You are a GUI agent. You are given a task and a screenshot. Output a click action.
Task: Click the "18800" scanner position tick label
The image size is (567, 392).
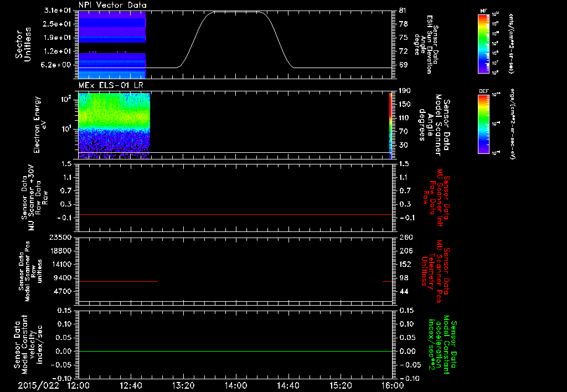pos(60,251)
